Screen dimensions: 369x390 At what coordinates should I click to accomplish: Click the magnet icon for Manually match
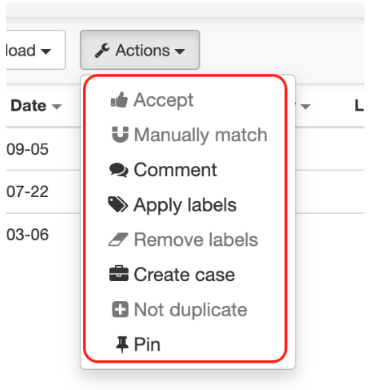pyautogui.click(x=120, y=135)
